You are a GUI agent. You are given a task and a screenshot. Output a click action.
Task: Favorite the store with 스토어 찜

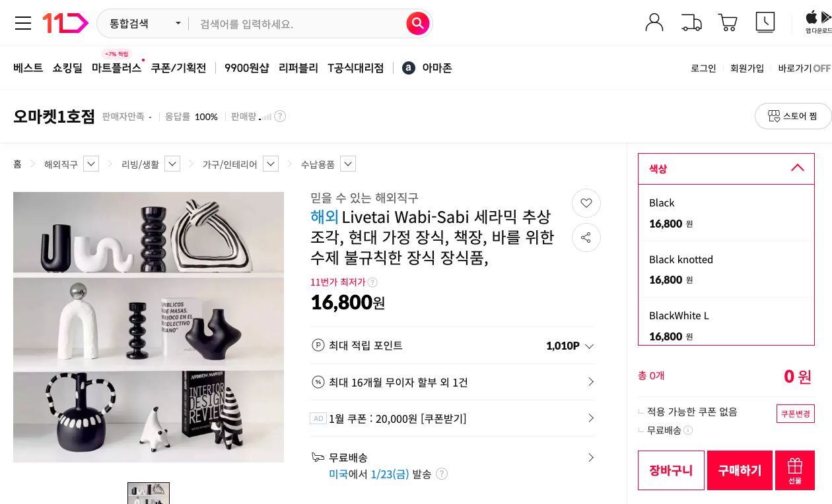(793, 115)
